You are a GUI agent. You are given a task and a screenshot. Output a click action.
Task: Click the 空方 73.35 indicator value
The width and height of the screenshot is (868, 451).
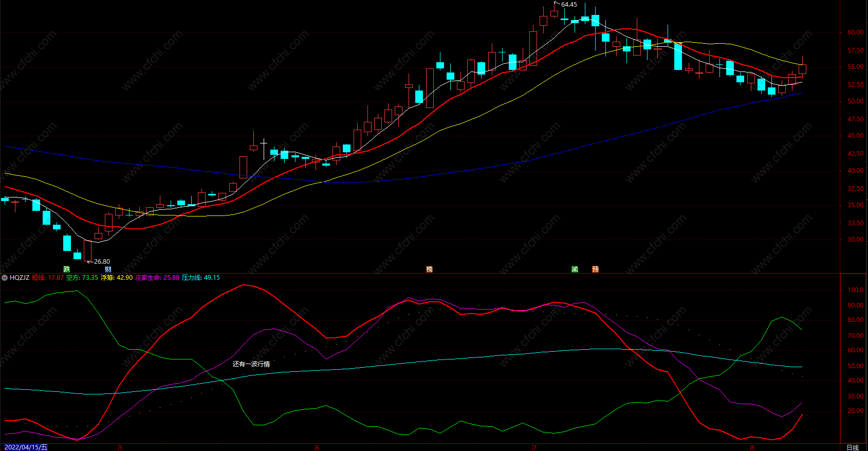(x=82, y=278)
